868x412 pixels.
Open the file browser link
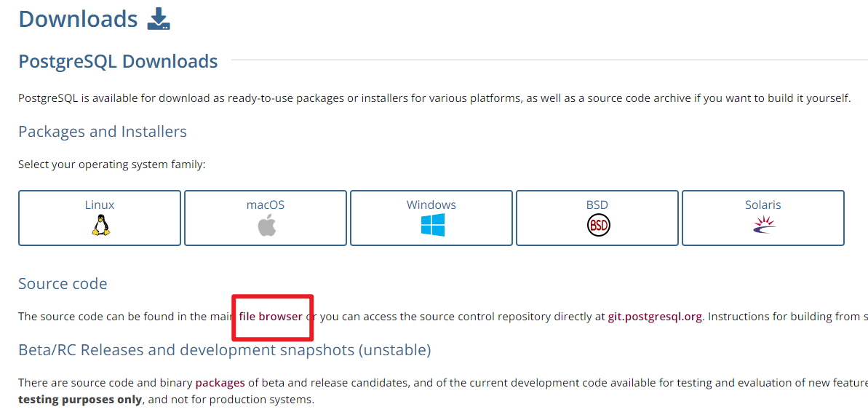[271, 317]
